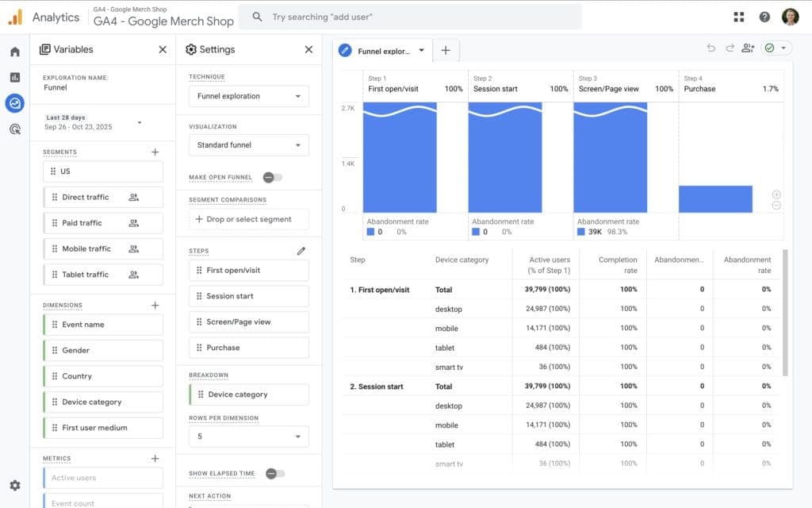Open the Advertising icon in left sidebar
812x508 pixels.
coord(14,129)
